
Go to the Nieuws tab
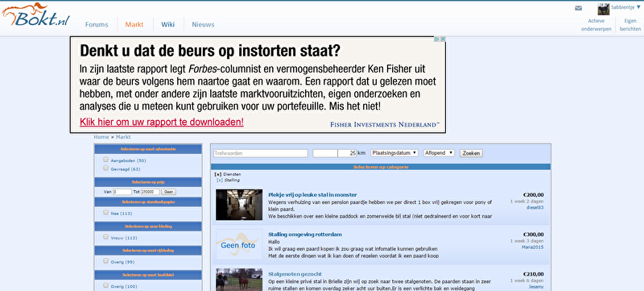click(203, 24)
